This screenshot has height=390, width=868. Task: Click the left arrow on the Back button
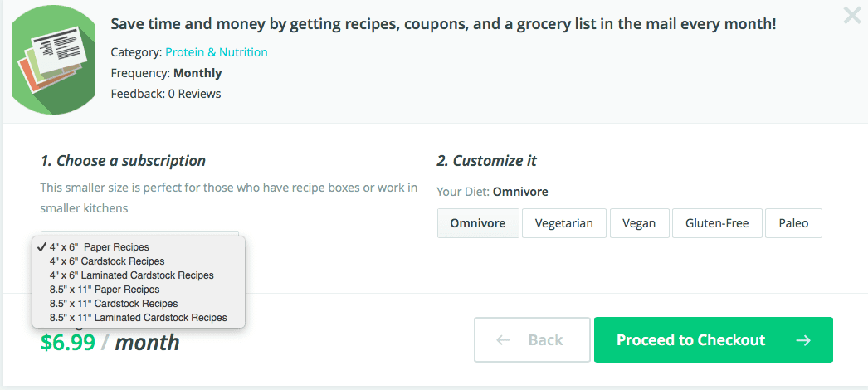[503, 339]
